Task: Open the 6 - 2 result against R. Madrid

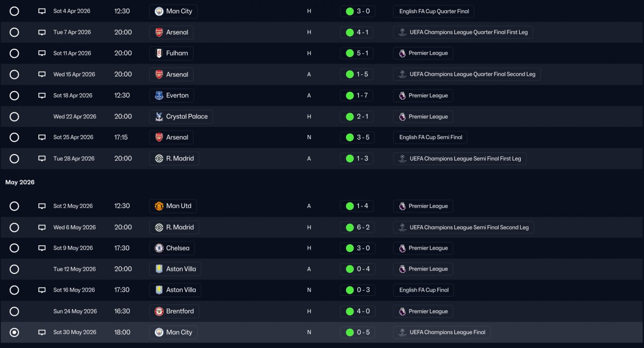Action: [363, 227]
